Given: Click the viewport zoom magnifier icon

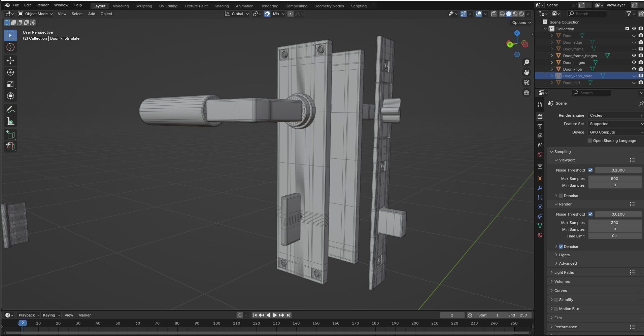Looking at the screenshot, I should click(527, 62).
